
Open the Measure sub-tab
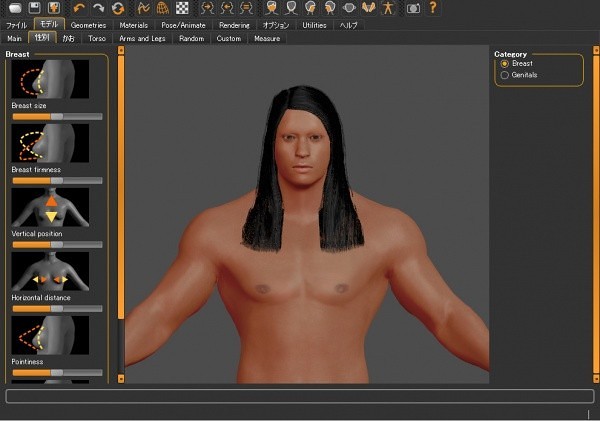tap(267, 39)
